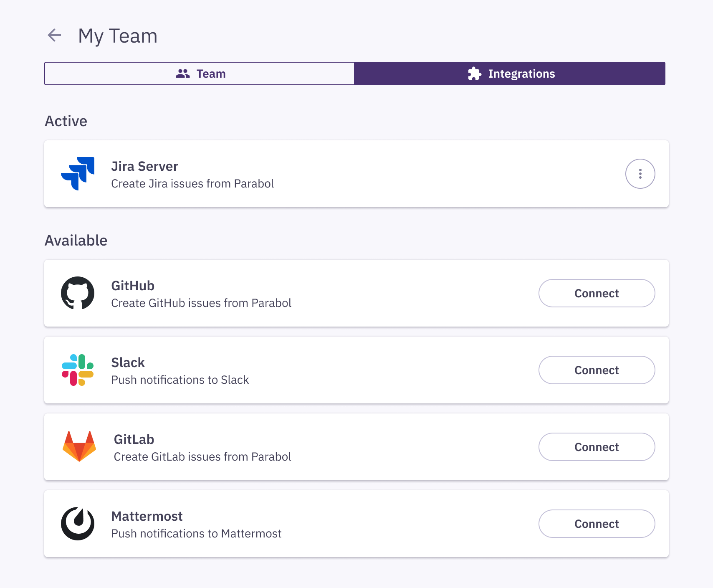Open the Jira Server options kebab menu
713x588 pixels.
coord(640,174)
